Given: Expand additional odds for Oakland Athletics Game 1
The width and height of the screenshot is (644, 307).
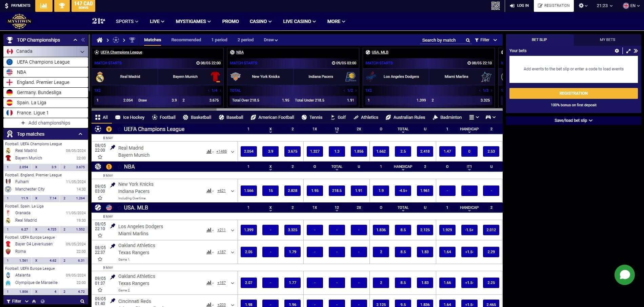Looking at the screenshot, I should [233, 252].
